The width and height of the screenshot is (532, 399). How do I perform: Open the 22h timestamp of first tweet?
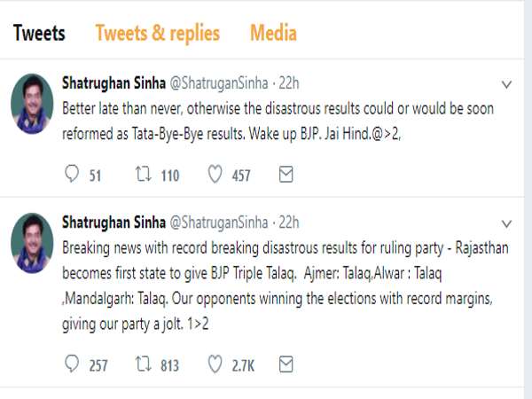(x=289, y=83)
